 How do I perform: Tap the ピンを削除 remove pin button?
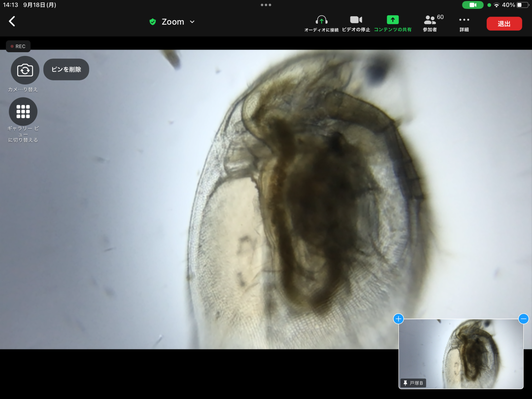pos(66,69)
